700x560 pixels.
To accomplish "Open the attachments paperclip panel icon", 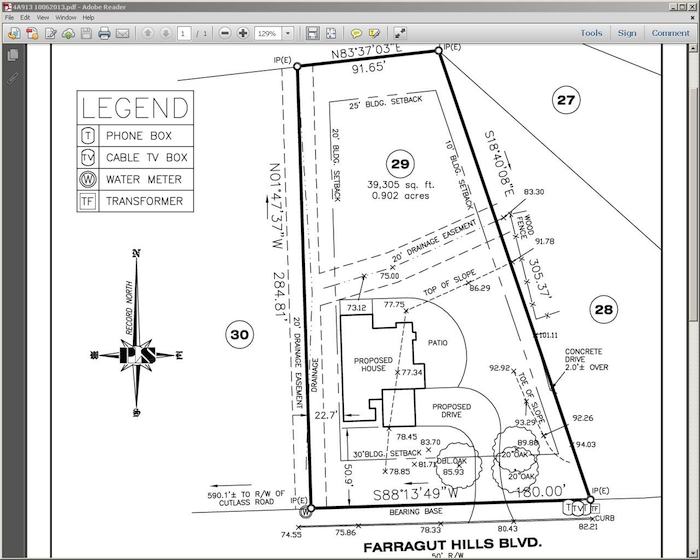I will tap(13, 79).
